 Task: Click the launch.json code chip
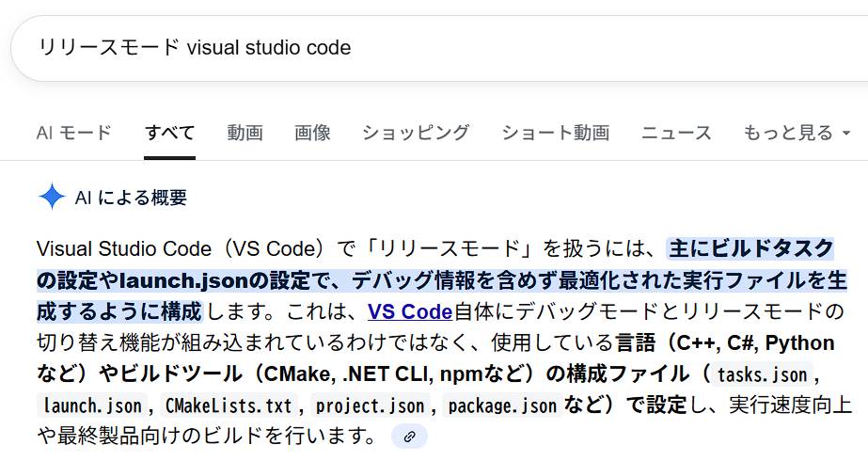click(x=94, y=406)
